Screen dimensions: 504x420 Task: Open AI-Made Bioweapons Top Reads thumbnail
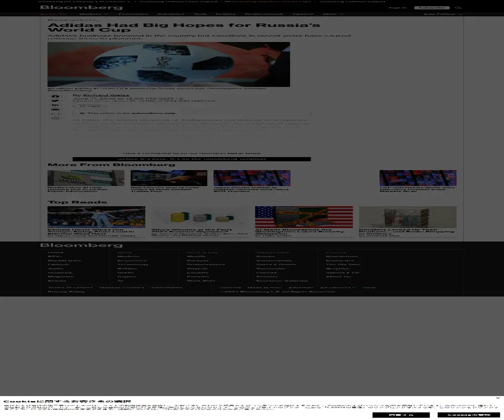pyautogui.click(x=304, y=217)
